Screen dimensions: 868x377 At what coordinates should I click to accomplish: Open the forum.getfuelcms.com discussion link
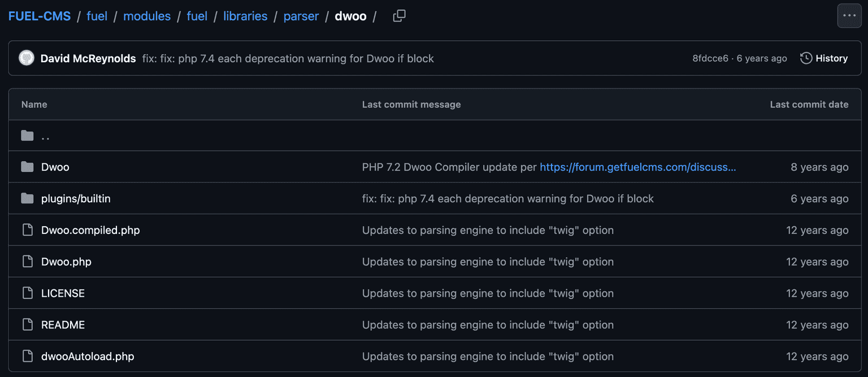click(637, 167)
